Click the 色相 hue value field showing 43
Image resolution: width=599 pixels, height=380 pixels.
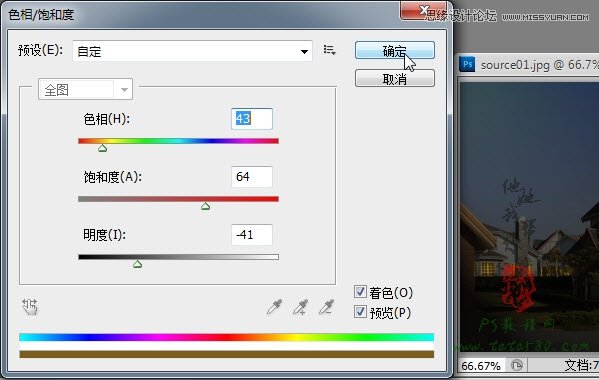(x=252, y=119)
